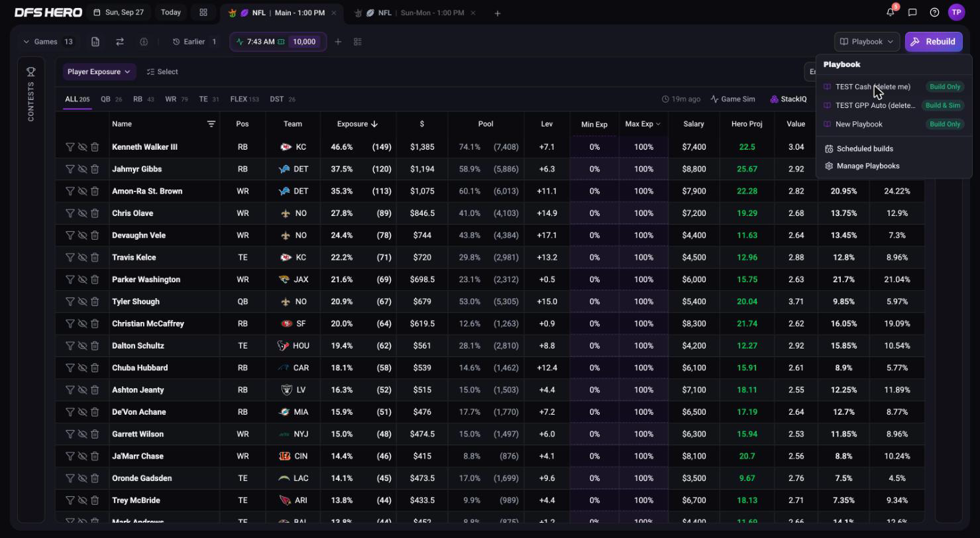Switch to WR position tab
980x538 pixels.
176,99
